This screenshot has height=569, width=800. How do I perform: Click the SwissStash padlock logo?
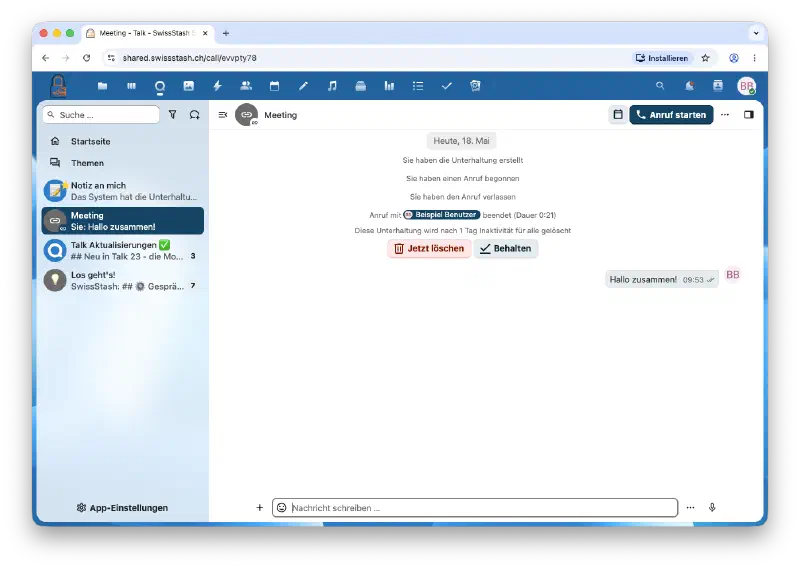pos(58,85)
